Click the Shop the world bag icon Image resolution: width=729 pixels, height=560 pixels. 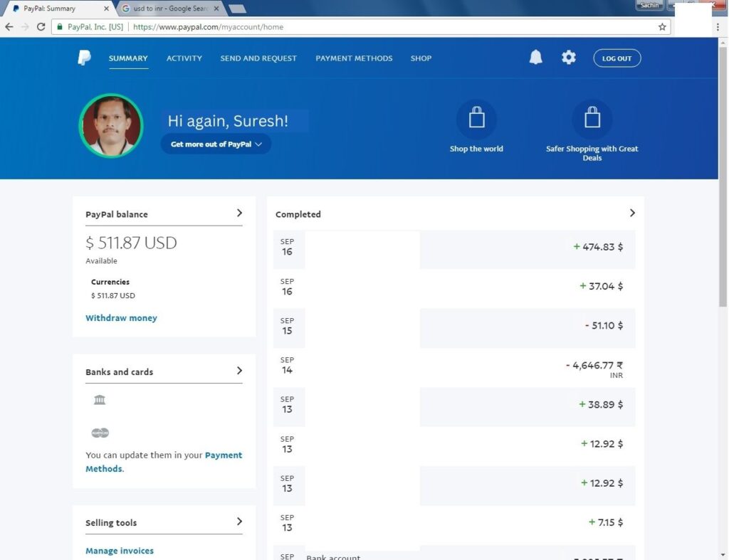click(476, 119)
